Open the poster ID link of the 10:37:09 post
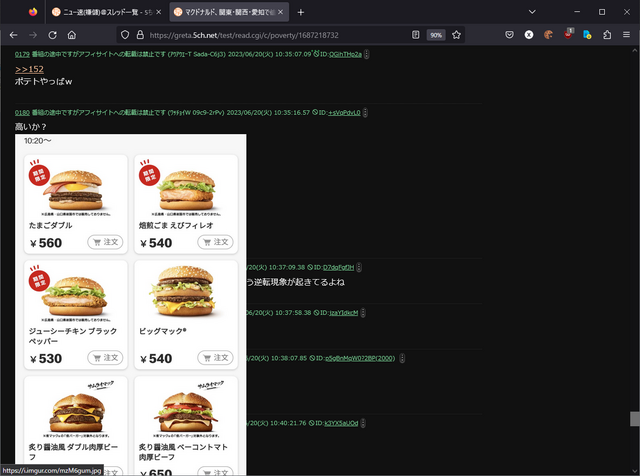The image size is (640, 476). click(x=338, y=267)
